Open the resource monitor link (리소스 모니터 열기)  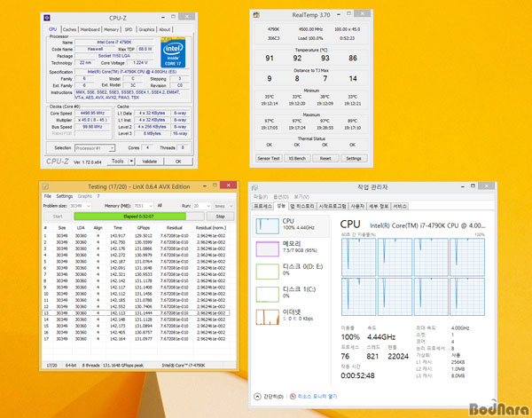pyautogui.click(x=317, y=397)
